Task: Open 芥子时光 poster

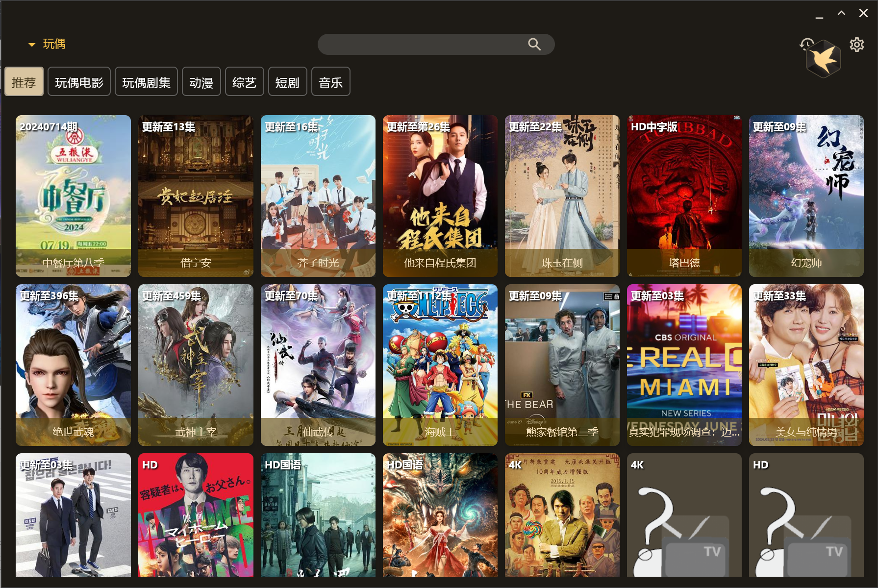Action: (x=318, y=196)
